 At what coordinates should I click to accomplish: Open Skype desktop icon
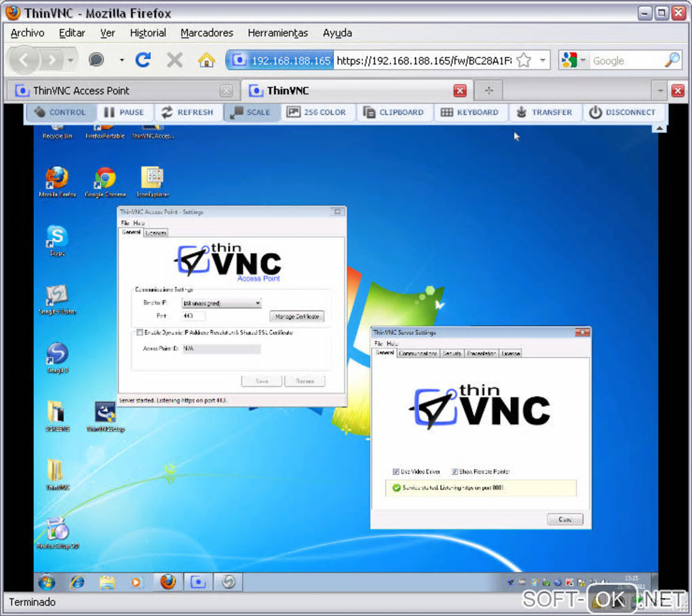coord(58,240)
